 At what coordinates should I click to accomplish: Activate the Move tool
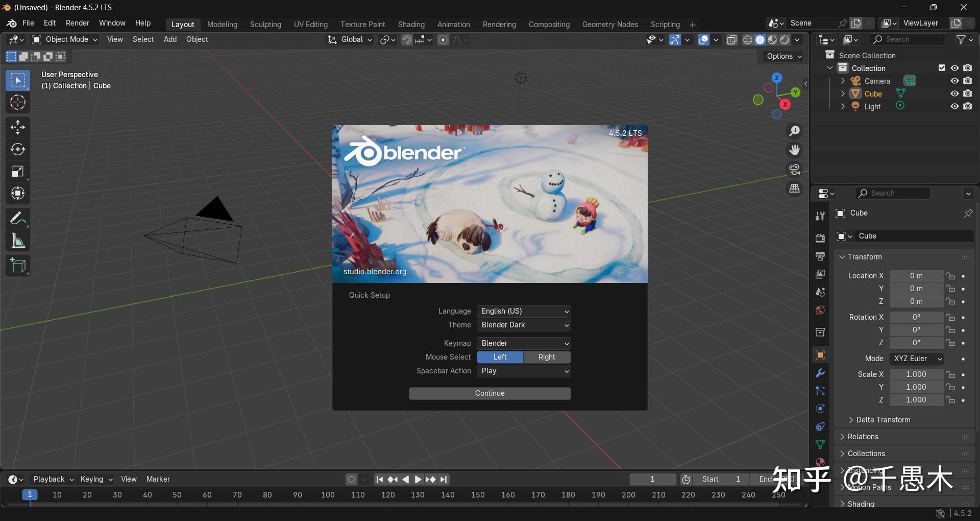pos(18,127)
